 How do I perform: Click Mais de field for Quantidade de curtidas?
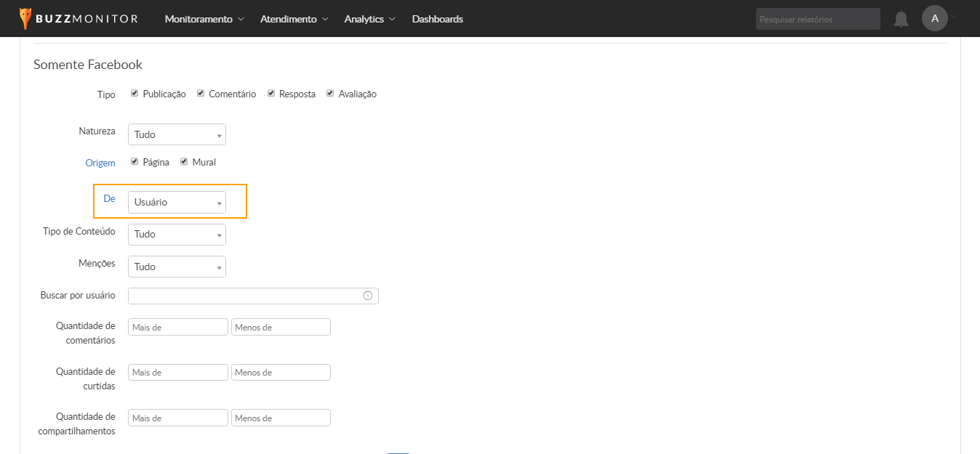pos(178,372)
